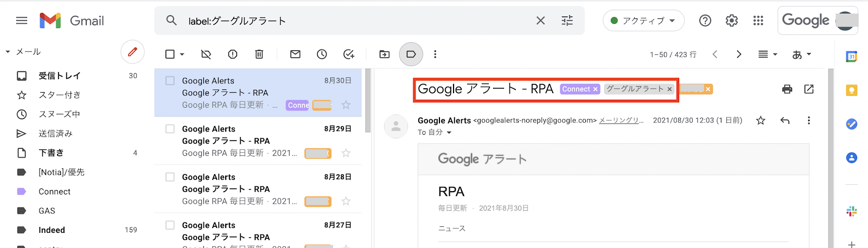Tick checkbox for the 8月28日 email

point(170,177)
